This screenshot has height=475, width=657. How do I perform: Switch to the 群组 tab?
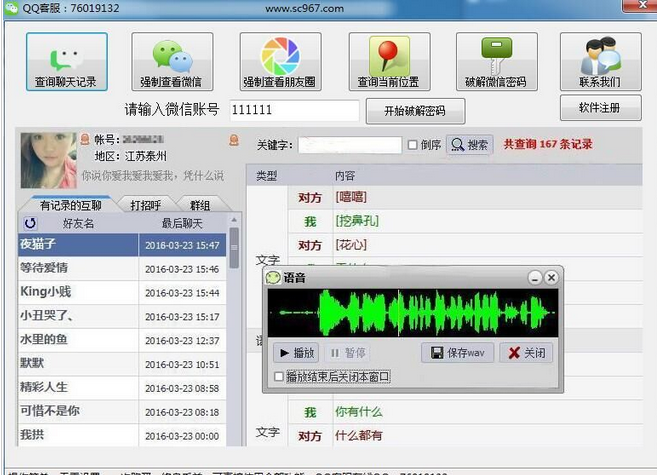[200, 205]
